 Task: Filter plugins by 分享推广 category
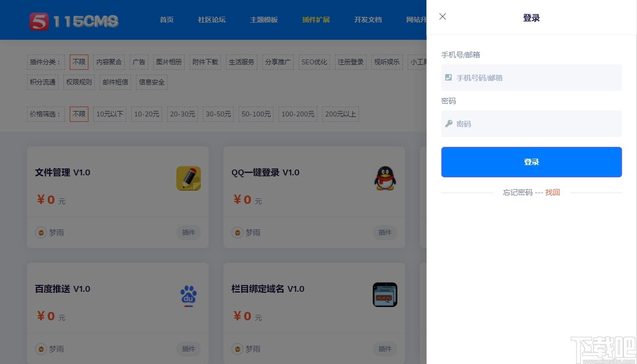point(278,62)
